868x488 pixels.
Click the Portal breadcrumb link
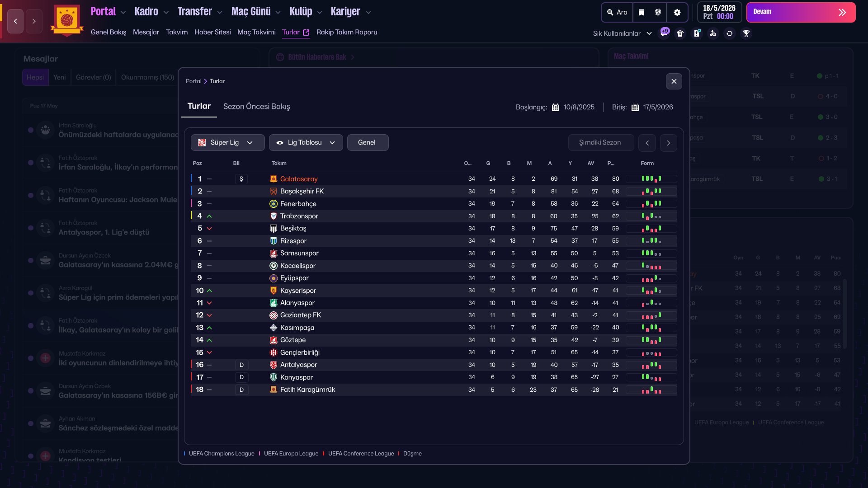point(193,81)
